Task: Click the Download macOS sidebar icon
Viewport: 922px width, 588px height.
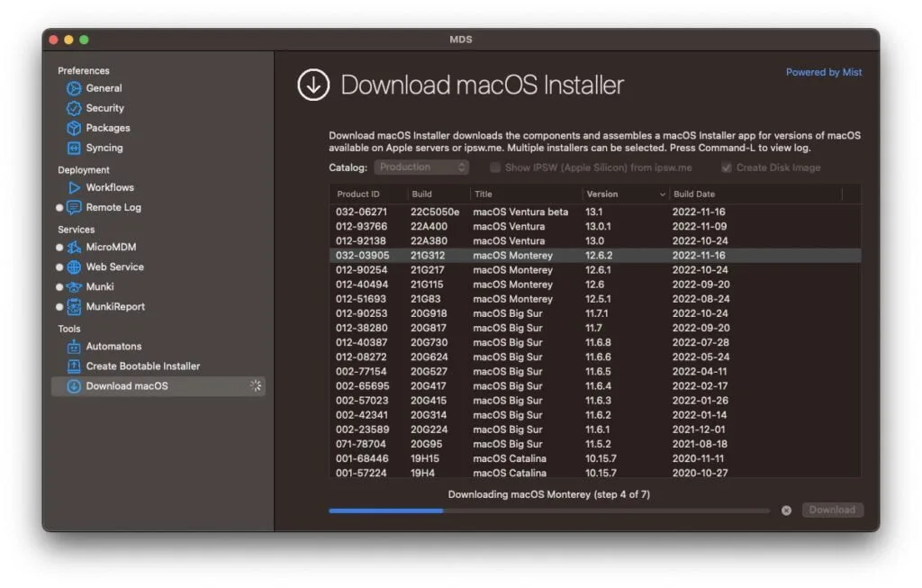Action: point(74,386)
